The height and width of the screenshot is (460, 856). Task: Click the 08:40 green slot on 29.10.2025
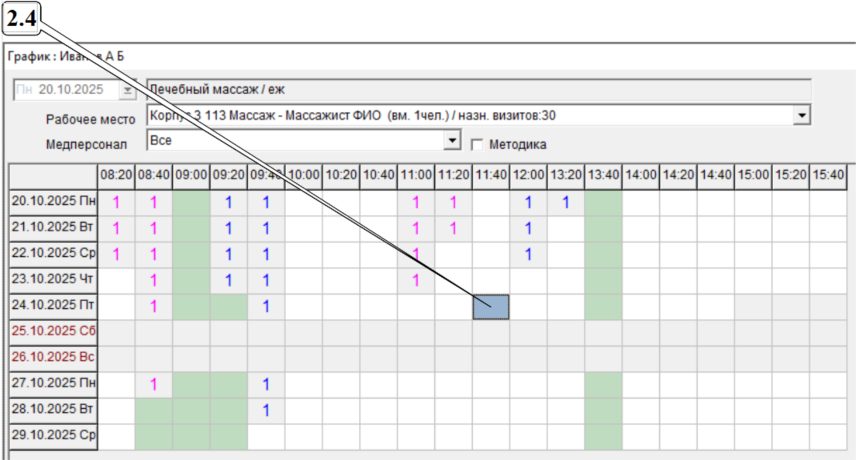(153, 437)
